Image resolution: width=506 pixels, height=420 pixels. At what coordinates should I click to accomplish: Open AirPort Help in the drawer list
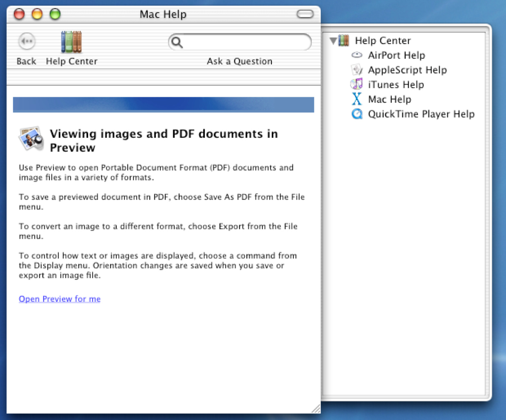[x=396, y=55]
